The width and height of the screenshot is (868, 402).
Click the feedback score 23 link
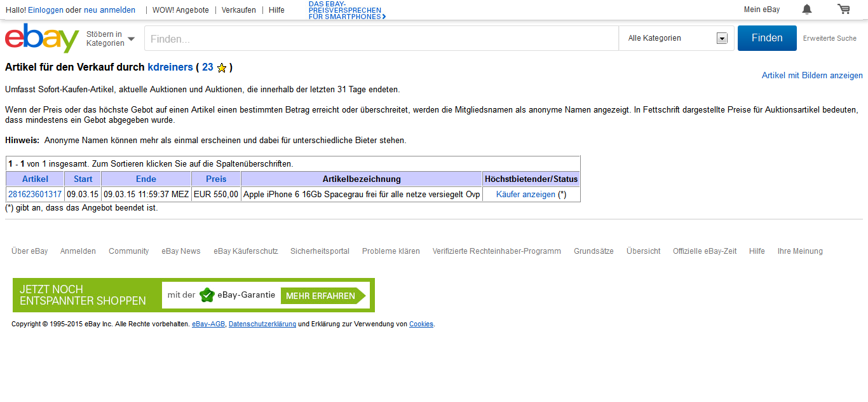pyautogui.click(x=208, y=67)
